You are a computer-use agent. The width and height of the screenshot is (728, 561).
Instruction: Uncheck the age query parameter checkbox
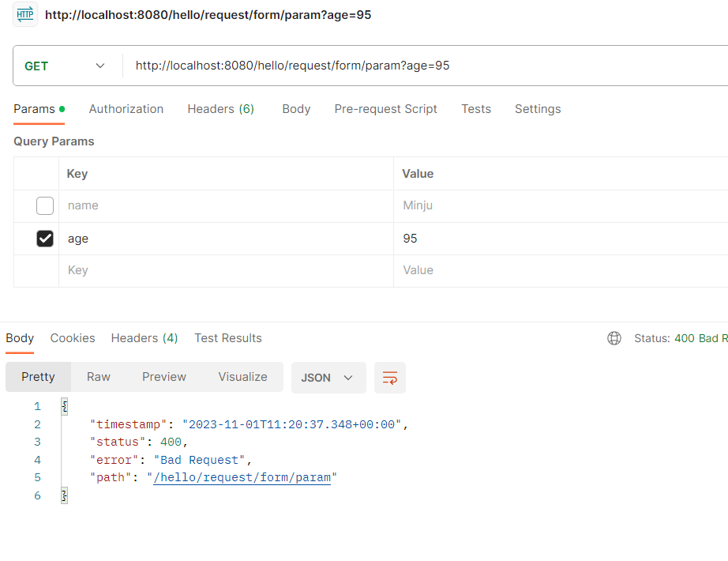click(x=45, y=239)
